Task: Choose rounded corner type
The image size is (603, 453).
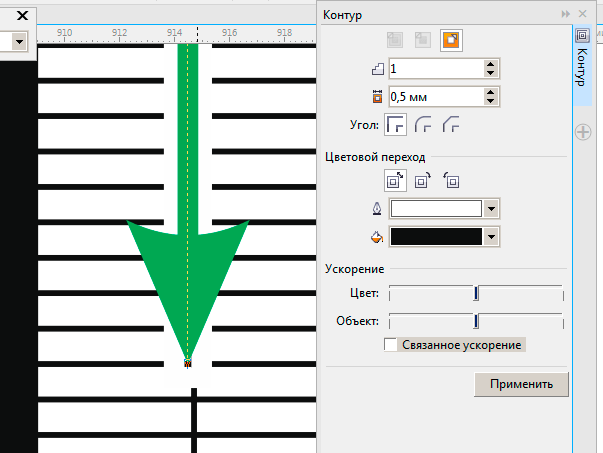Action: 423,125
